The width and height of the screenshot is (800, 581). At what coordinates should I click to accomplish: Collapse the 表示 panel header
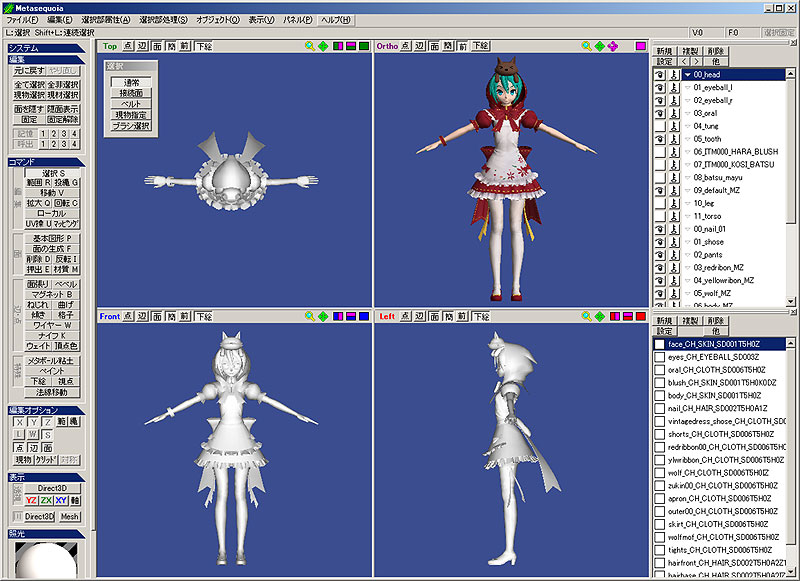click(x=46, y=477)
